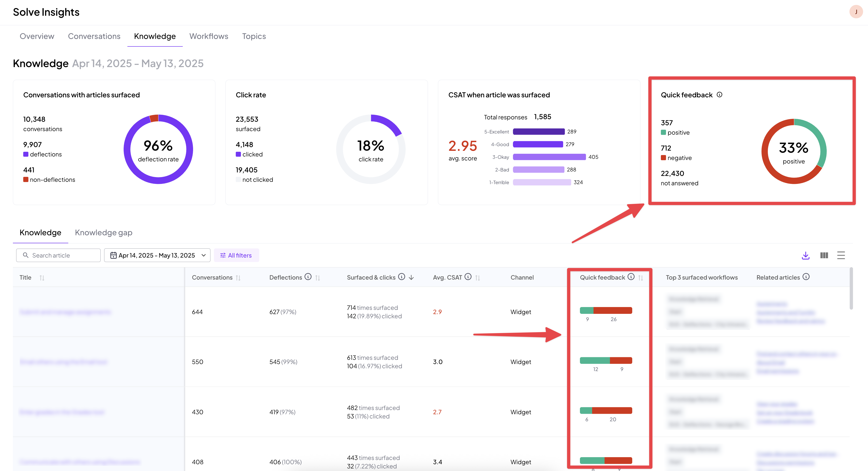Sort table by Title column
868x471 pixels.
point(42,278)
